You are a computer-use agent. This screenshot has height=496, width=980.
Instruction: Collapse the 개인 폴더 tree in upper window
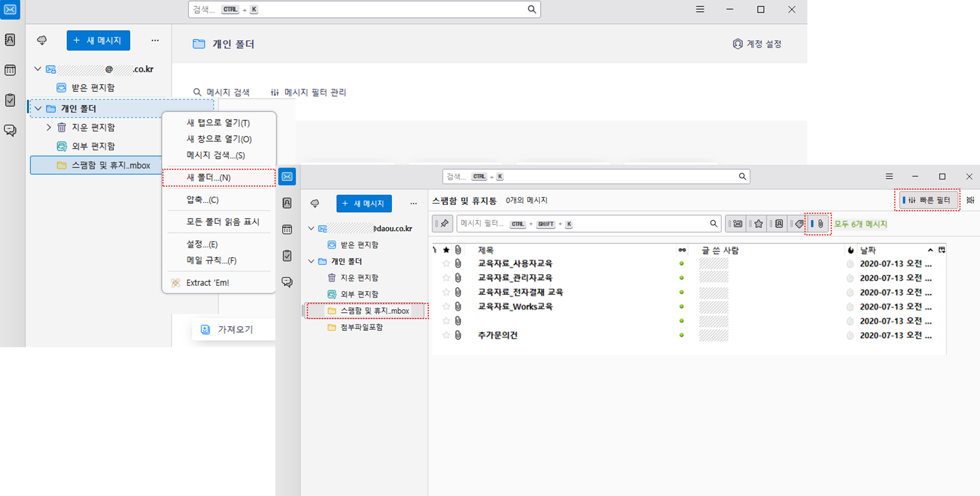38,109
